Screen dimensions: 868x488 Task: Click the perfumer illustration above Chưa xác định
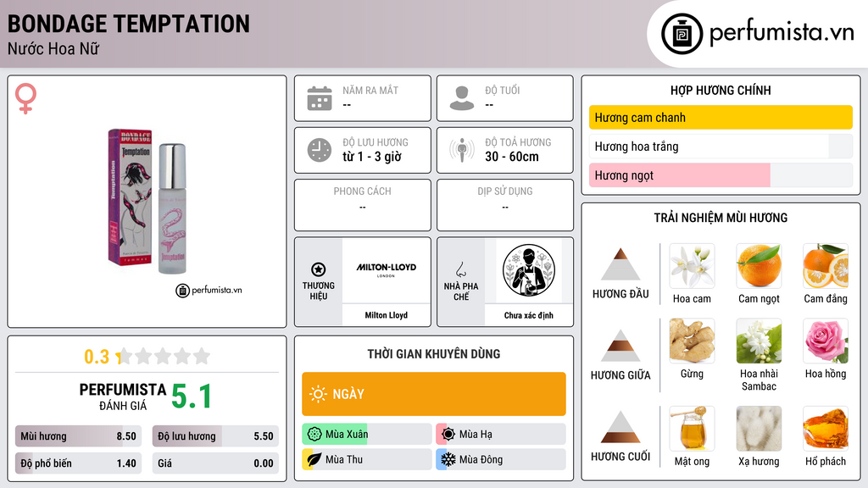pyautogui.click(x=529, y=270)
